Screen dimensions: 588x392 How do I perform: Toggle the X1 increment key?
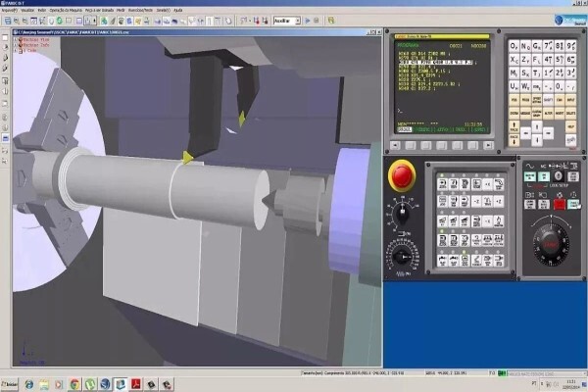(x=443, y=221)
